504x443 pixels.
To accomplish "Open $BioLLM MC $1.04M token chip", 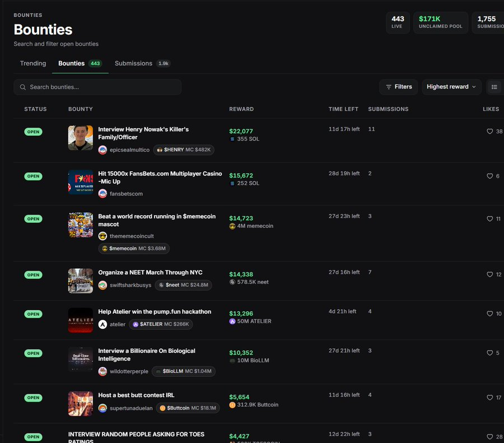I will [184, 371].
